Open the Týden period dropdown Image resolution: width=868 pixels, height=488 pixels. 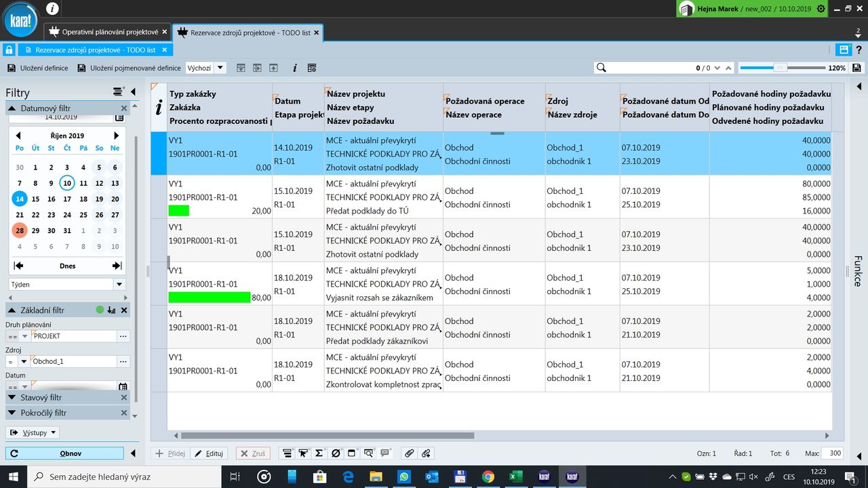119,285
